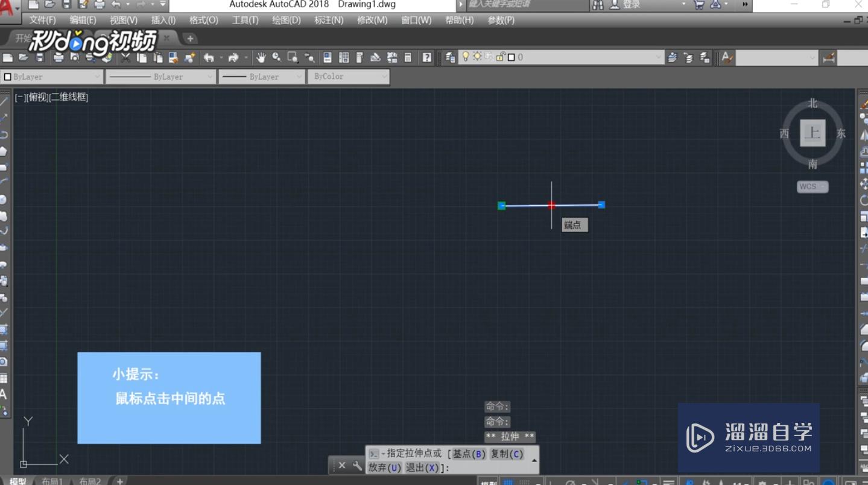Open command line customize wrench icon
Screen dimensions: 868x485
357,465
